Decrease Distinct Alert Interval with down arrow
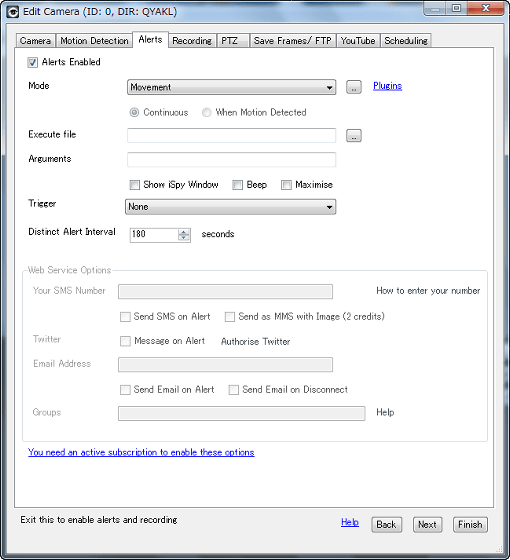Viewport: 510px width, 560px height. pos(184,238)
